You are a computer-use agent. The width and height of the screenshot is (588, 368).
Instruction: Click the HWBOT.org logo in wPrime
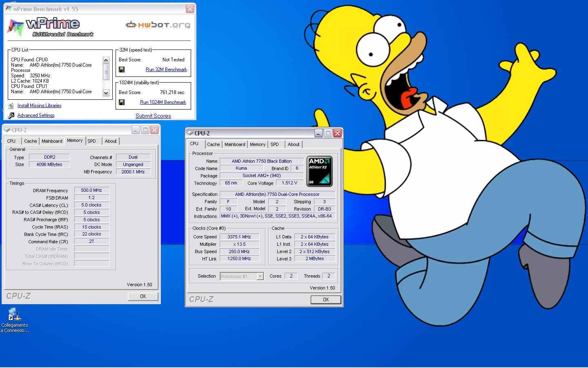coord(158,25)
